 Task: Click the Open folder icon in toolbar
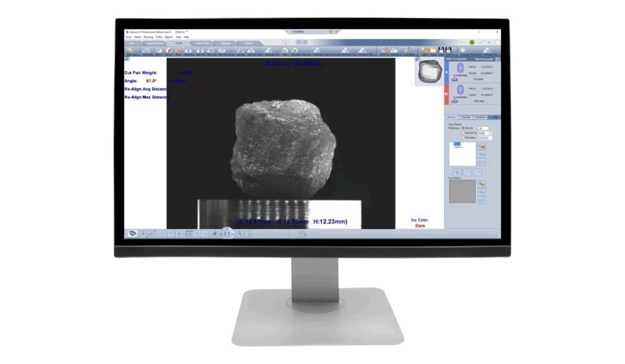pos(433,51)
